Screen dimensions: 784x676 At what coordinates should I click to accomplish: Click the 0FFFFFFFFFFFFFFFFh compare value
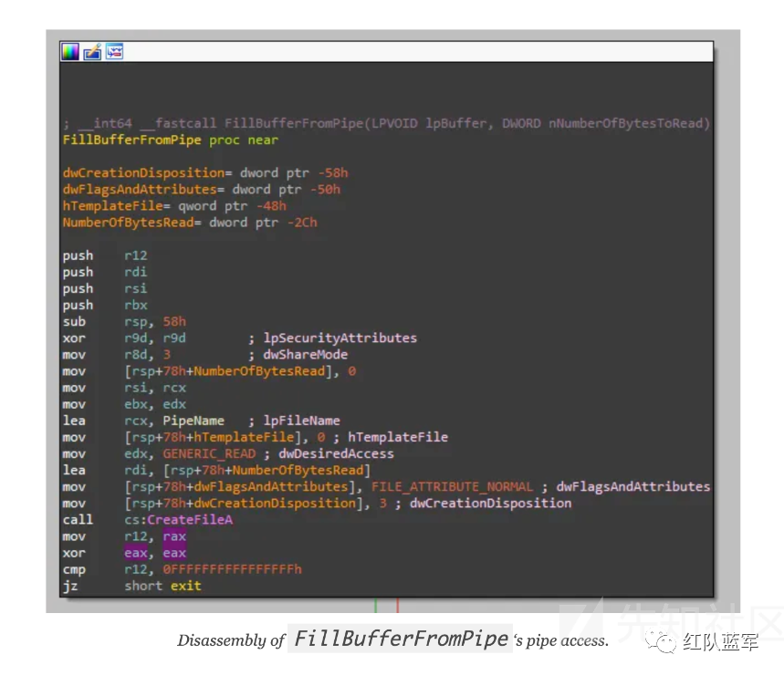(232, 569)
